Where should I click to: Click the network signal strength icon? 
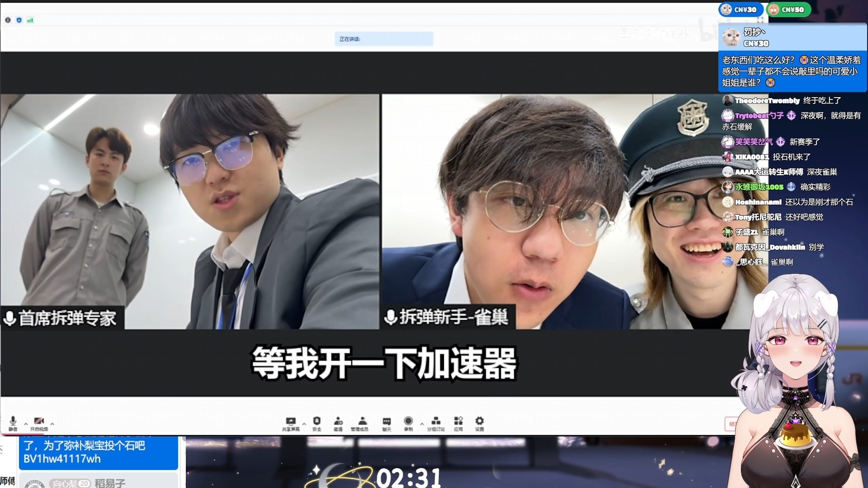click(30, 20)
